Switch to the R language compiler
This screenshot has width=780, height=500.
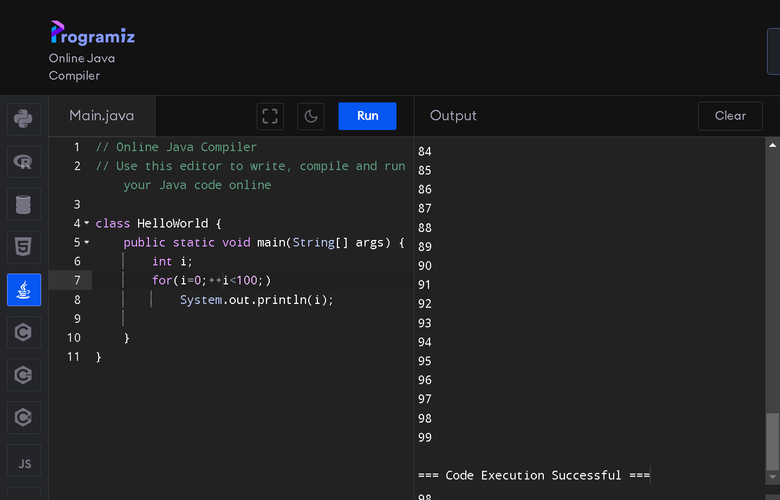(24, 162)
